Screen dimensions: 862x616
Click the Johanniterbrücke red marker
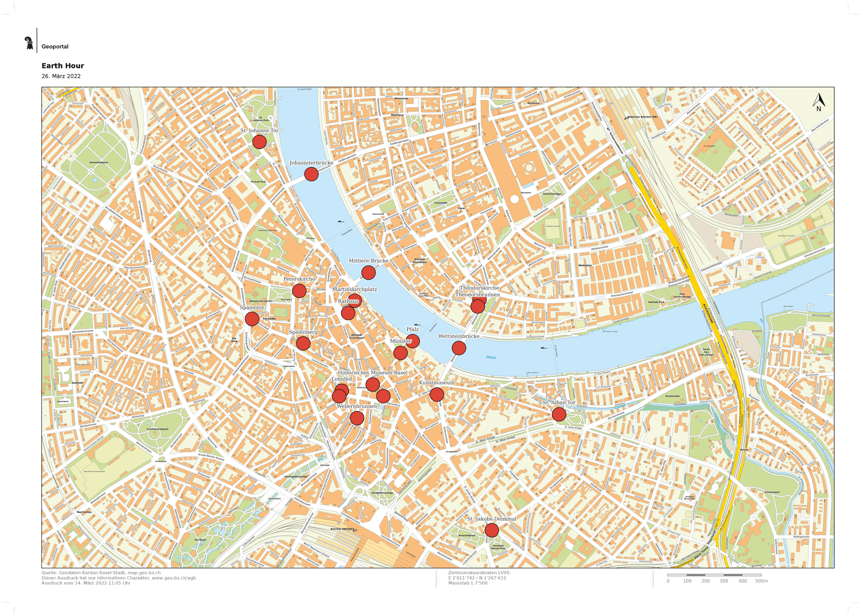(x=311, y=174)
